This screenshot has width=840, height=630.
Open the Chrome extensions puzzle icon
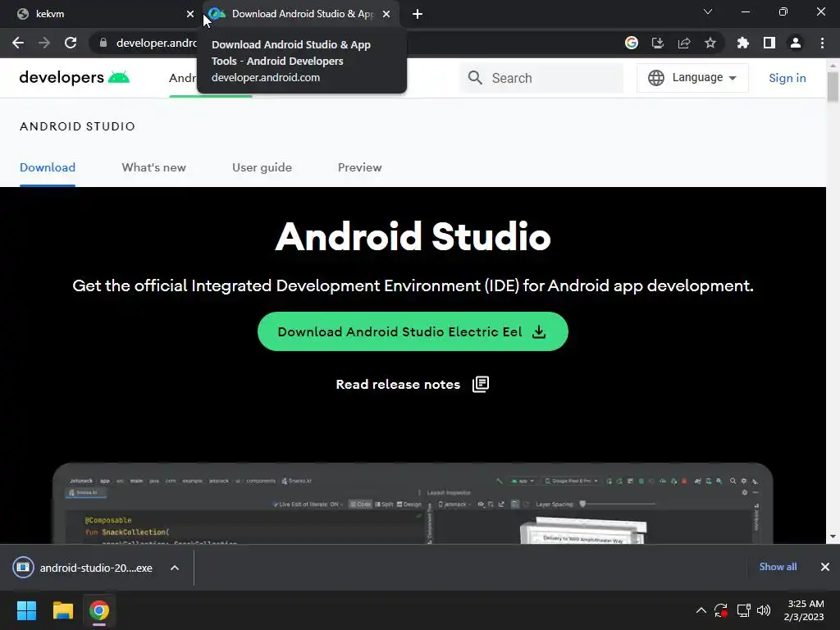click(742, 43)
